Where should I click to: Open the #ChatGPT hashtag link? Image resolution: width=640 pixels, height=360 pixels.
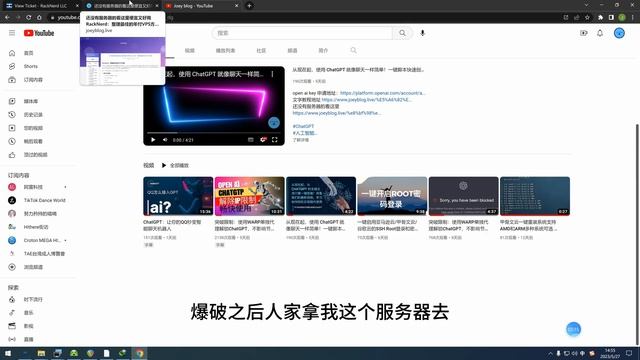click(x=303, y=127)
